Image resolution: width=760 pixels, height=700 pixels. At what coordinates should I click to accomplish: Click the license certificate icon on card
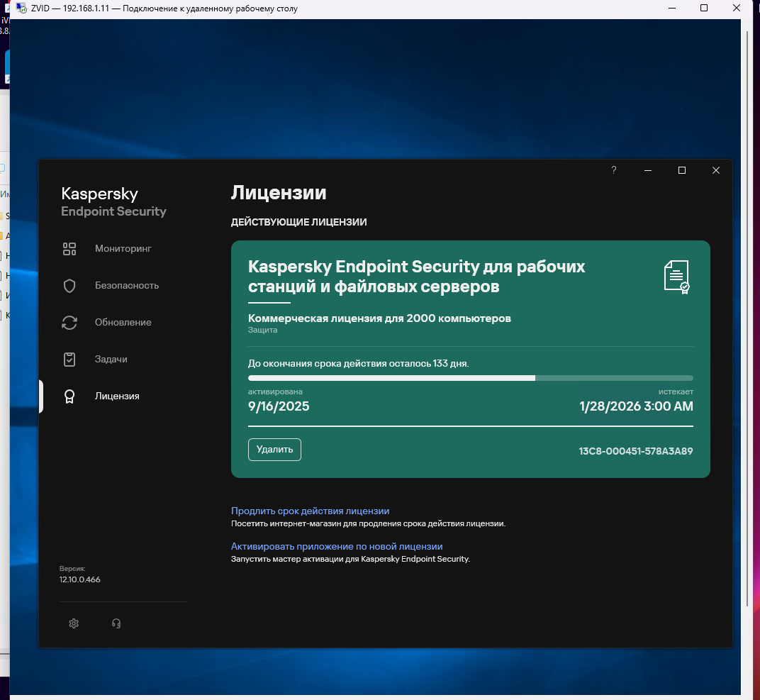[676, 277]
